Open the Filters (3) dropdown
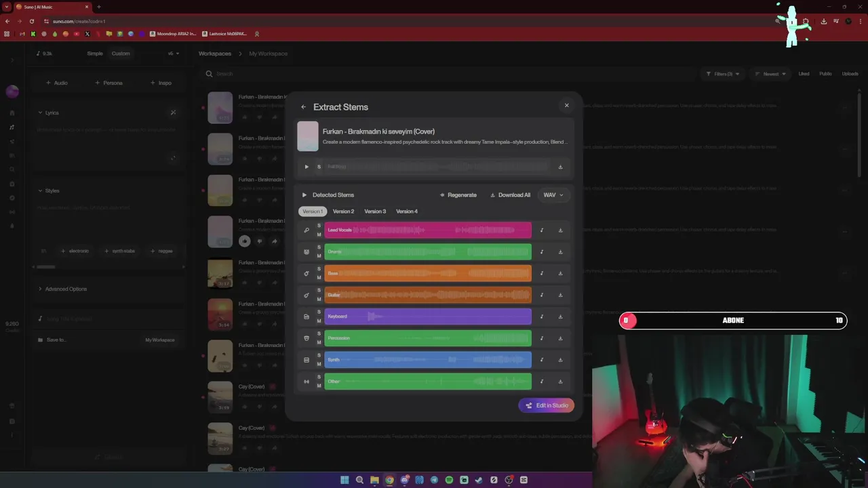The image size is (868, 488). click(722, 74)
